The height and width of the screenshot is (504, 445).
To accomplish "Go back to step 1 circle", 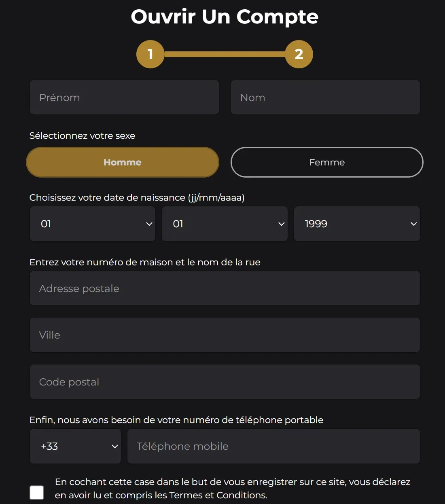I will click(150, 54).
